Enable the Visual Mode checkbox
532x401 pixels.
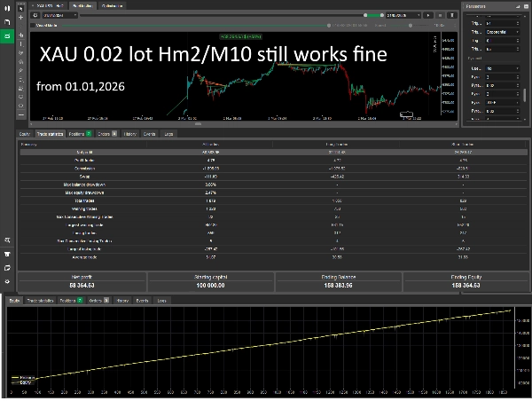pyautogui.click(x=33, y=26)
